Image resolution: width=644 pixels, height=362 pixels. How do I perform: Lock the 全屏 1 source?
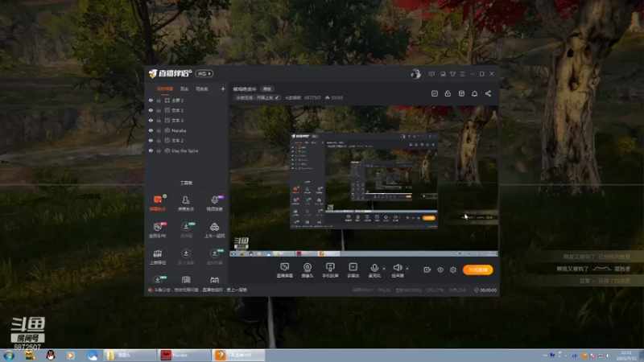159,100
